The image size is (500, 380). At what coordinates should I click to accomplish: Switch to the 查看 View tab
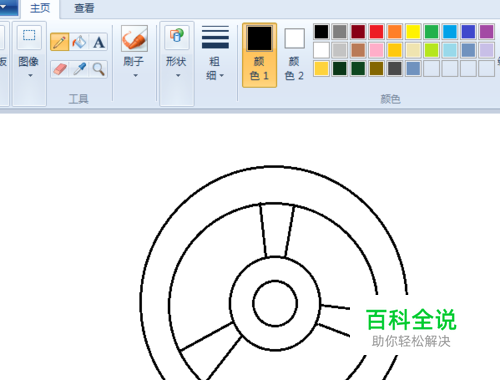click(x=84, y=8)
